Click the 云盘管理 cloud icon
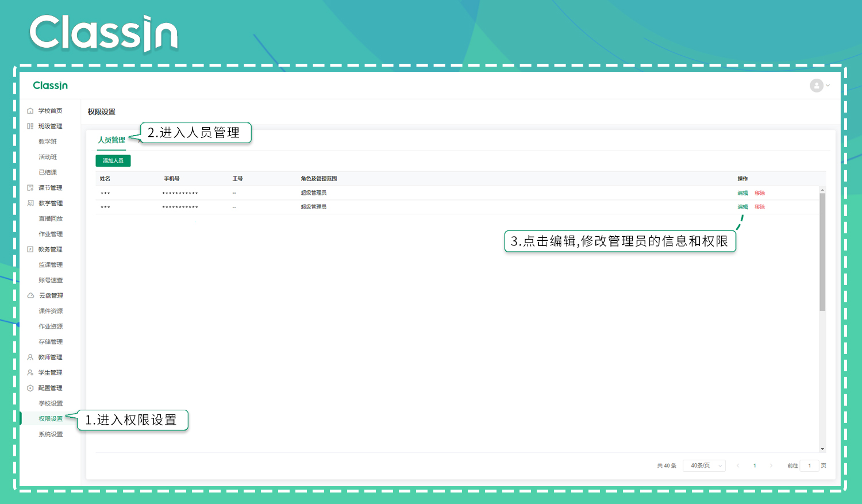 (x=30, y=296)
